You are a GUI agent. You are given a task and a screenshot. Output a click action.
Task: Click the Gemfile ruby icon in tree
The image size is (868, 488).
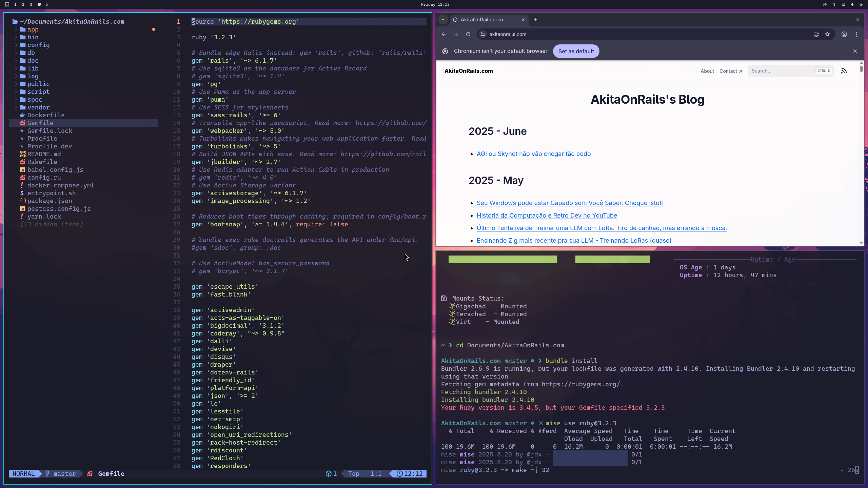pyautogui.click(x=23, y=123)
